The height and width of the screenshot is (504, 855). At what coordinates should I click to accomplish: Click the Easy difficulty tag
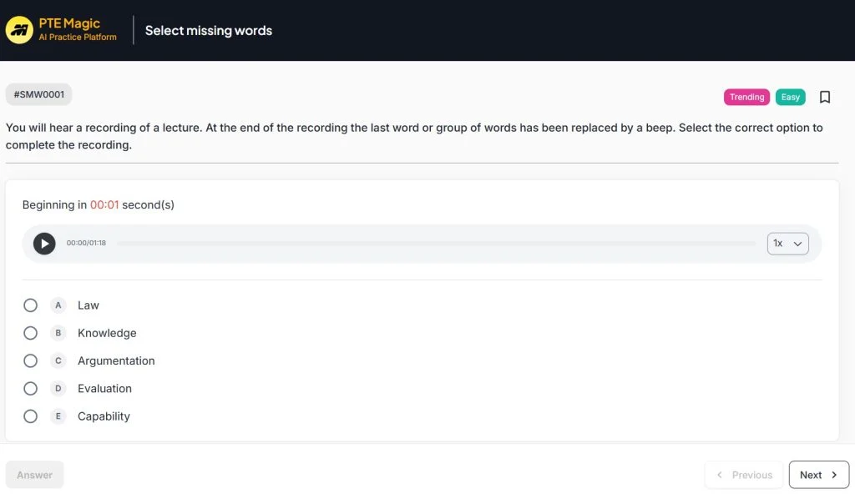[x=790, y=97]
